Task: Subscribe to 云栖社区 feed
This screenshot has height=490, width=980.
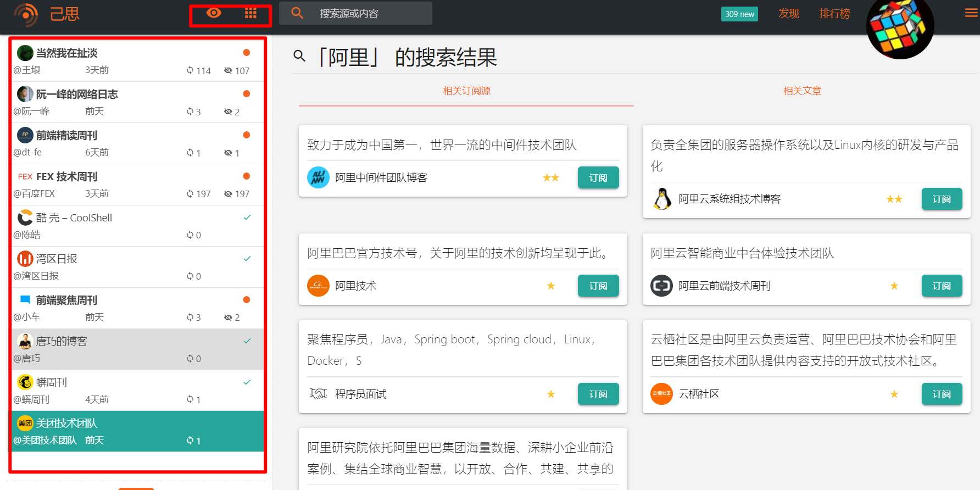Action: coord(942,394)
